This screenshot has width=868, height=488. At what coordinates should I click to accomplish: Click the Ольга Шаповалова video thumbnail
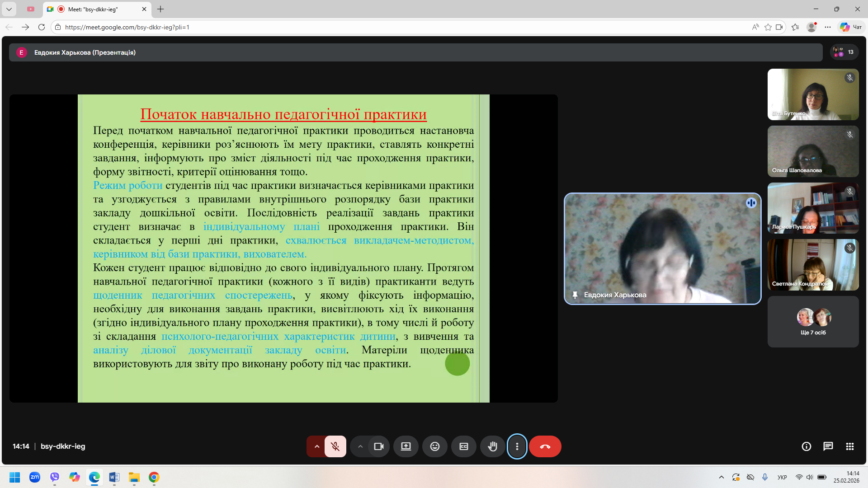click(813, 151)
